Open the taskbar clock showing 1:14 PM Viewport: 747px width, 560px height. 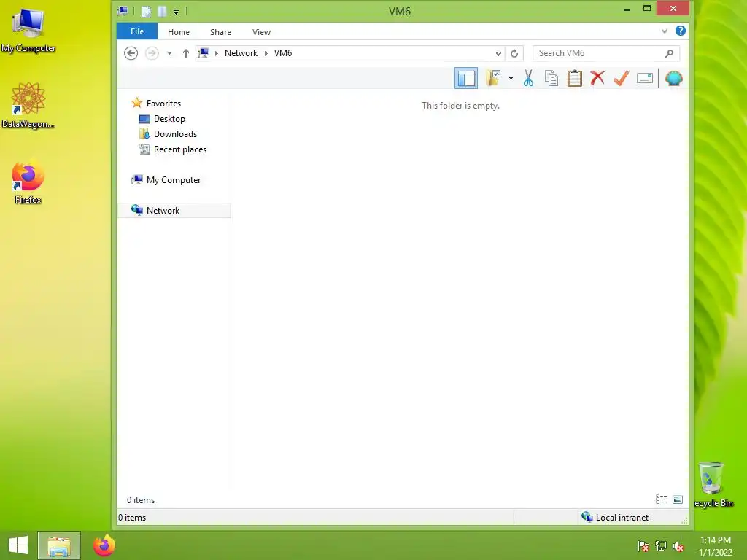point(715,546)
